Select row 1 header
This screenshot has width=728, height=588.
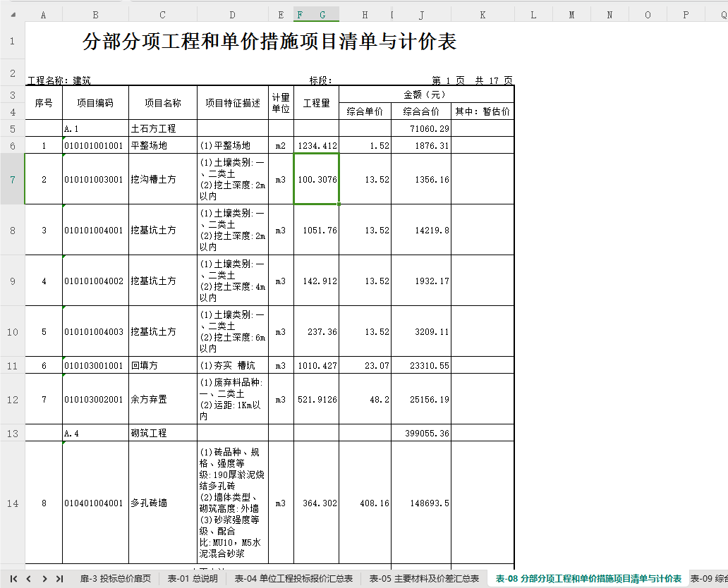point(13,41)
